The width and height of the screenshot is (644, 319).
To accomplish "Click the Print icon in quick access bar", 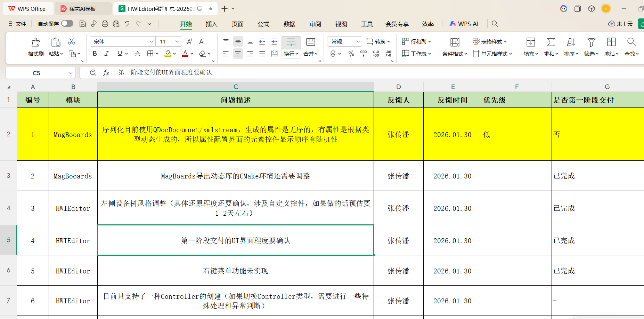I will tap(105, 24).
